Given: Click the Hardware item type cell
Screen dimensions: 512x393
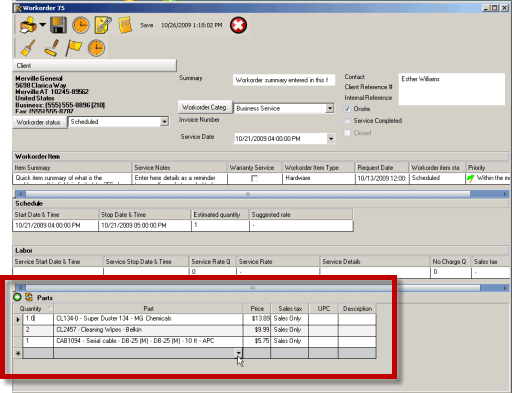Looking at the screenshot, I should (x=318, y=178).
